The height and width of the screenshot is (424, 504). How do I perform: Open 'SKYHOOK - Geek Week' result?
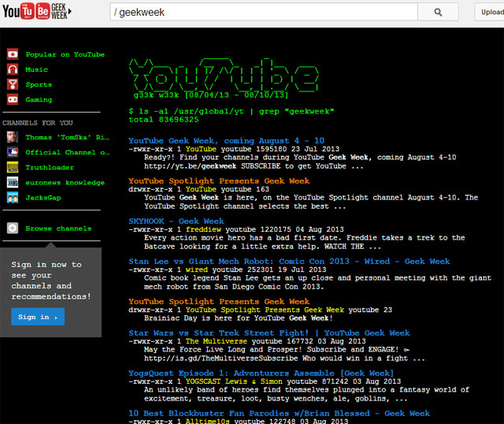pyautogui.click(x=176, y=221)
